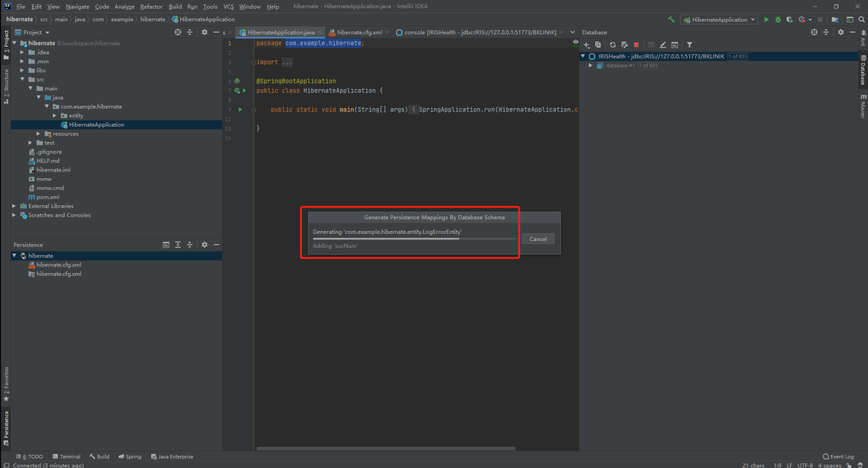Expand the resources folder in project tree
Screen dimensions: 868x468
coord(39,134)
